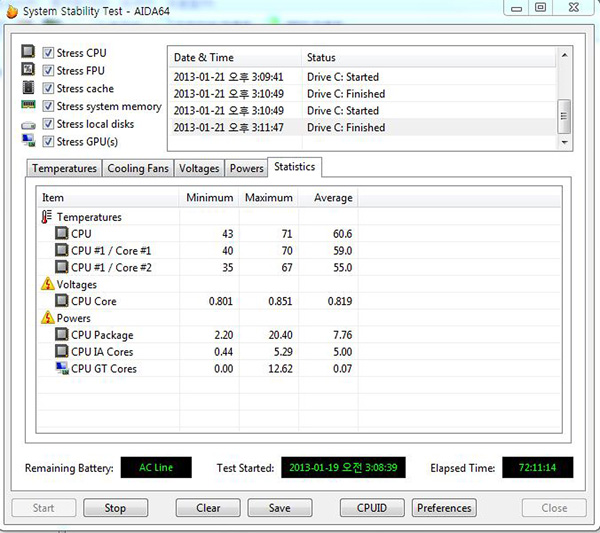Click the CPU Core average value 0.819
This screenshot has height=533, width=600.
click(340, 301)
